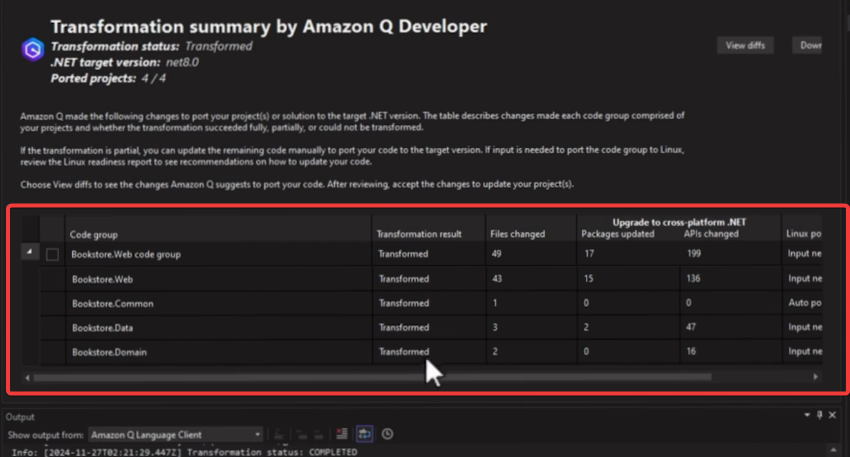This screenshot has width=850, height=457.
Task: Select the Bookstore.Web project row
Action: 431,279
